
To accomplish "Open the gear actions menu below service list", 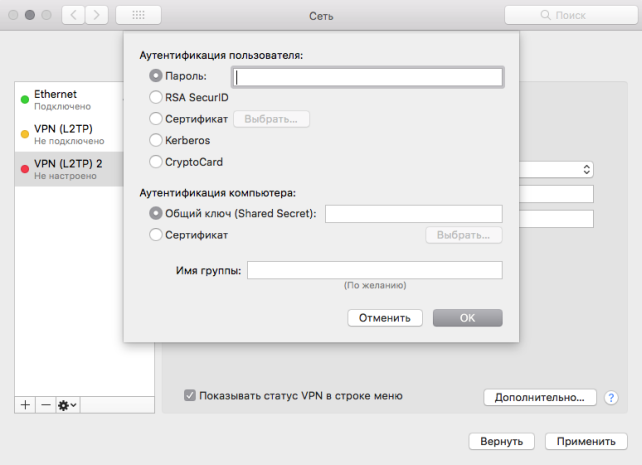I will click(68, 405).
